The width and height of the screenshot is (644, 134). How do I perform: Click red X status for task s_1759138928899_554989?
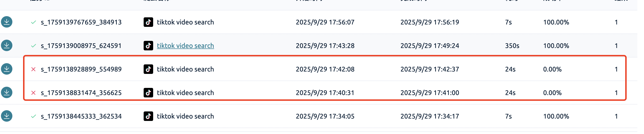coord(34,69)
